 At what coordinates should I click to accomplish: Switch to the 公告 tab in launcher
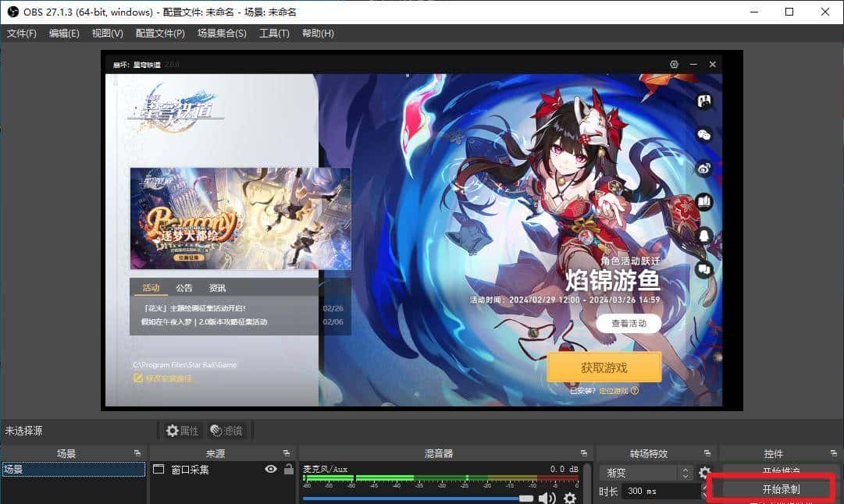pyautogui.click(x=184, y=287)
